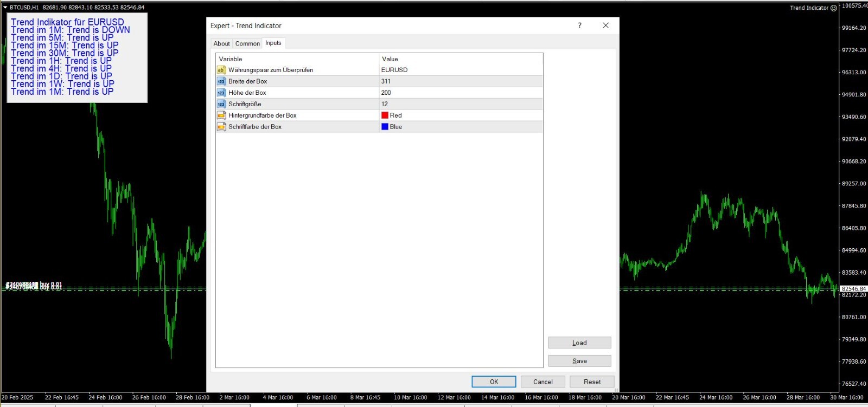Edit the EURUSD currency pair value
Image resolution: width=868 pixels, height=407 pixels.
461,70
